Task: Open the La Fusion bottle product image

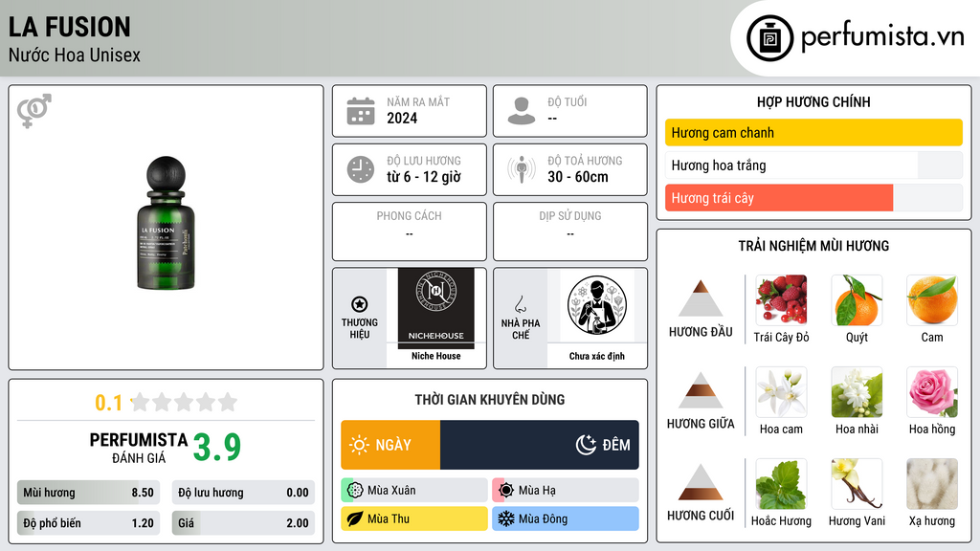Action: click(x=166, y=223)
